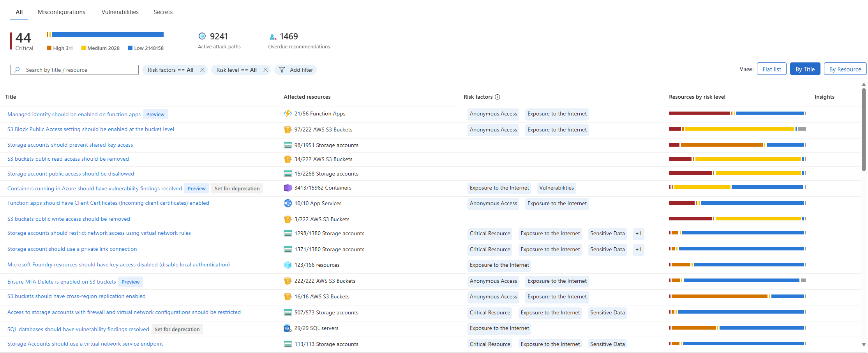Click the vertical scrollbar thumb

click(864, 129)
